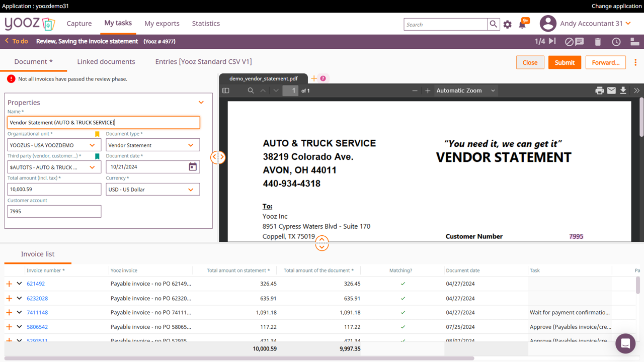The width and height of the screenshot is (644, 362).
Task: Switch to Linked documents tab
Action: (106, 61)
